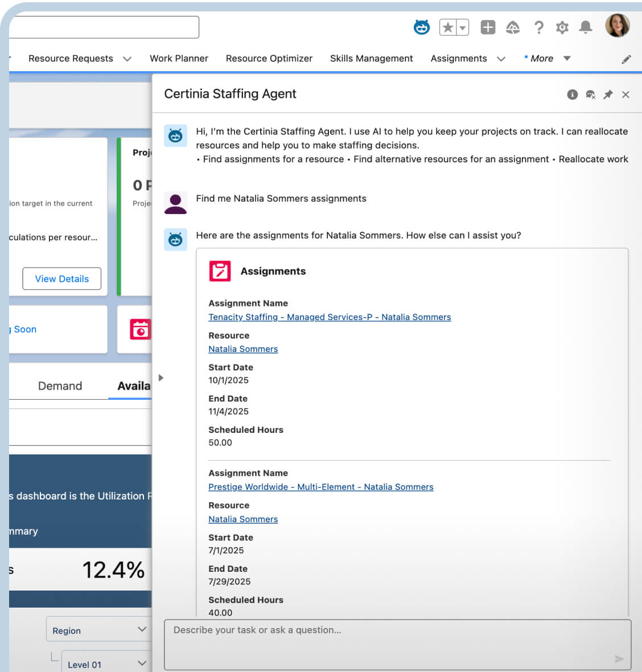Click the Agentforce robot icon in header

click(x=421, y=27)
